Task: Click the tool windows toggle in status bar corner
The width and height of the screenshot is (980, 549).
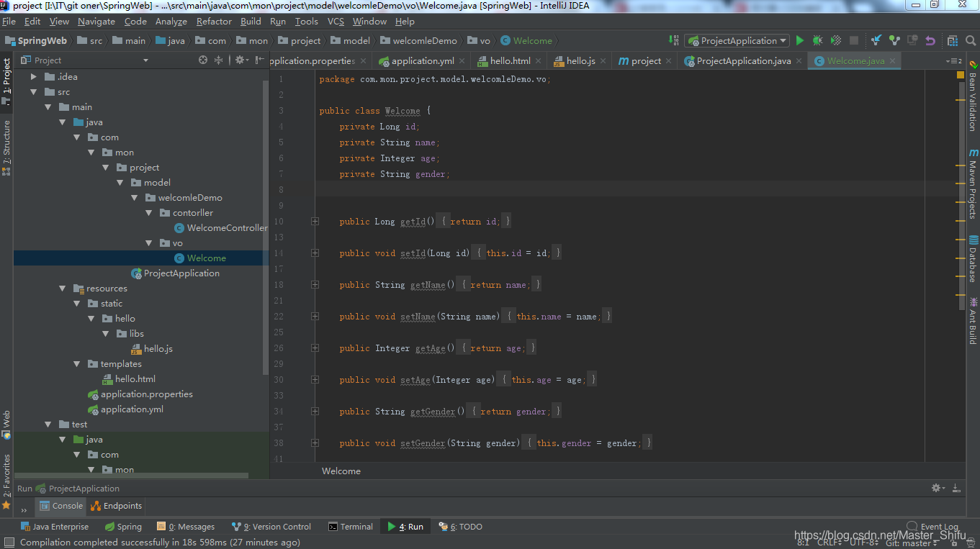Action: tap(9, 543)
